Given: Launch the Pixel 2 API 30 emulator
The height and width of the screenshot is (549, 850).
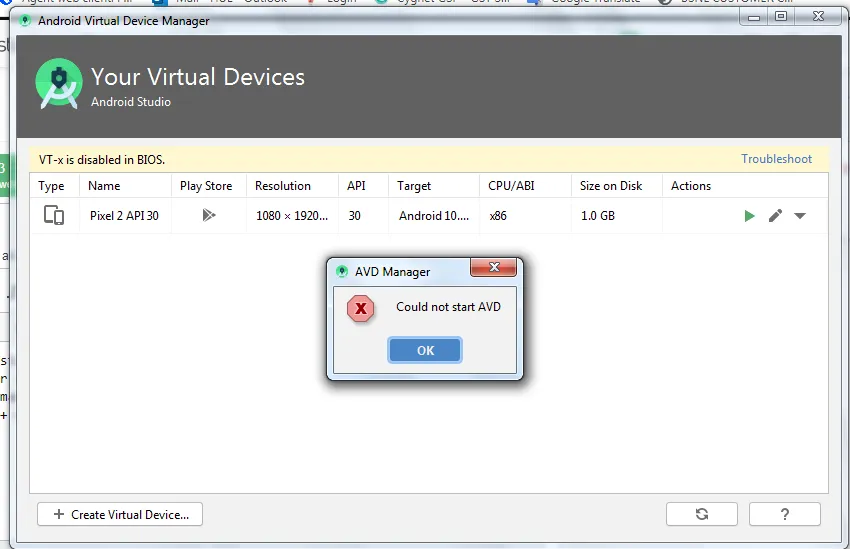Looking at the screenshot, I should click(749, 216).
